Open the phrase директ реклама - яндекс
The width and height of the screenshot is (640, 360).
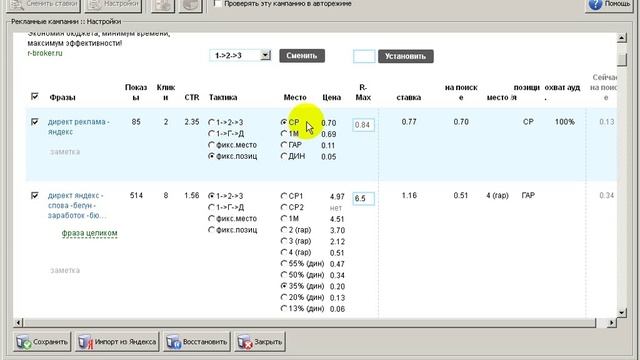coord(78,127)
